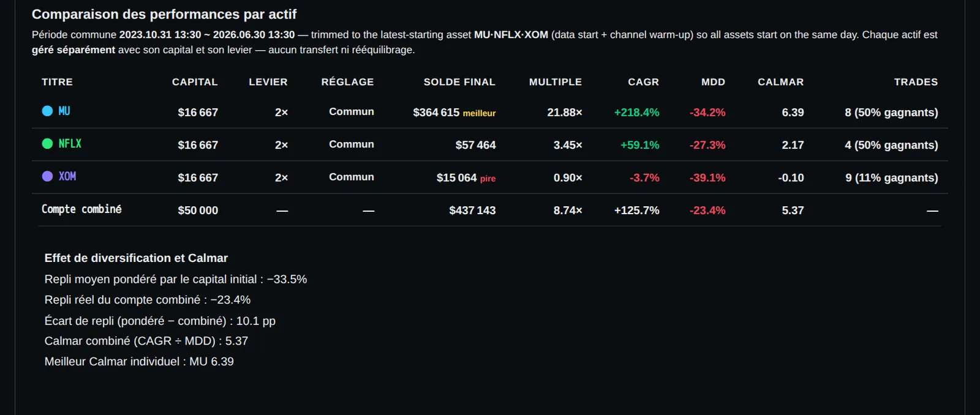The image size is (980, 415).
Task: Click the Compte combiné row label
Action: pos(81,209)
